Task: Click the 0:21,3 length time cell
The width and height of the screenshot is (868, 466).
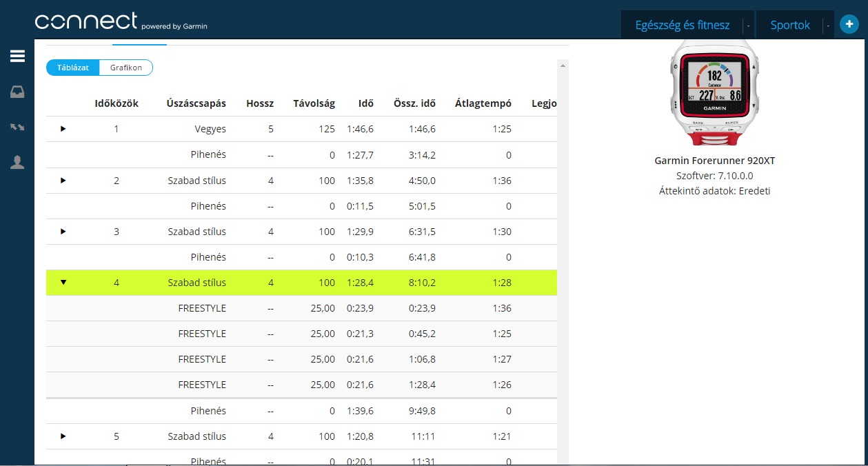Action: [x=361, y=334]
